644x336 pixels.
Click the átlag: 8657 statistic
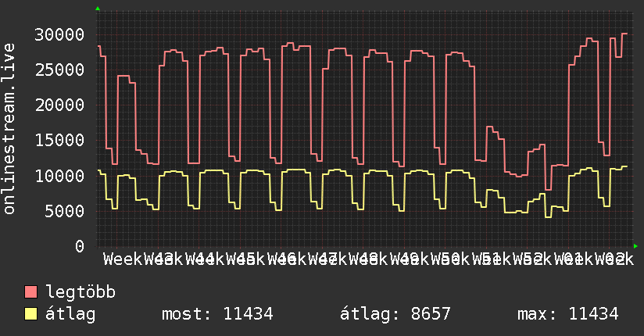click(x=395, y=314)
